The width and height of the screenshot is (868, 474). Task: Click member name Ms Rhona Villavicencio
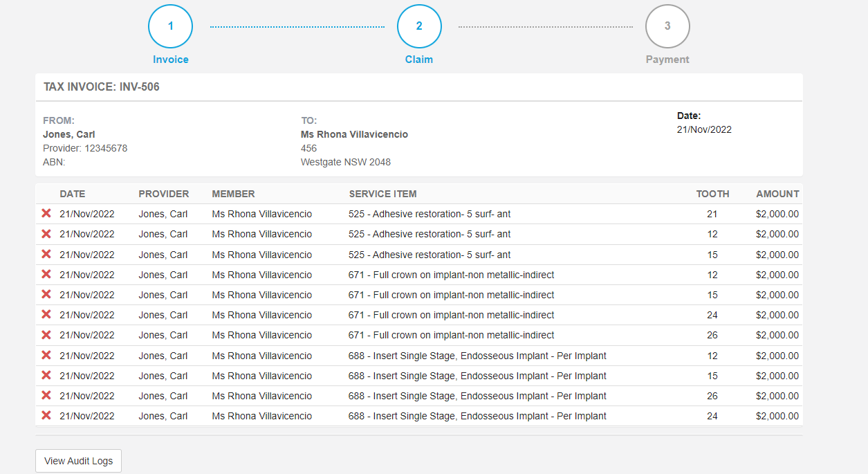click(x=261, y=214)
